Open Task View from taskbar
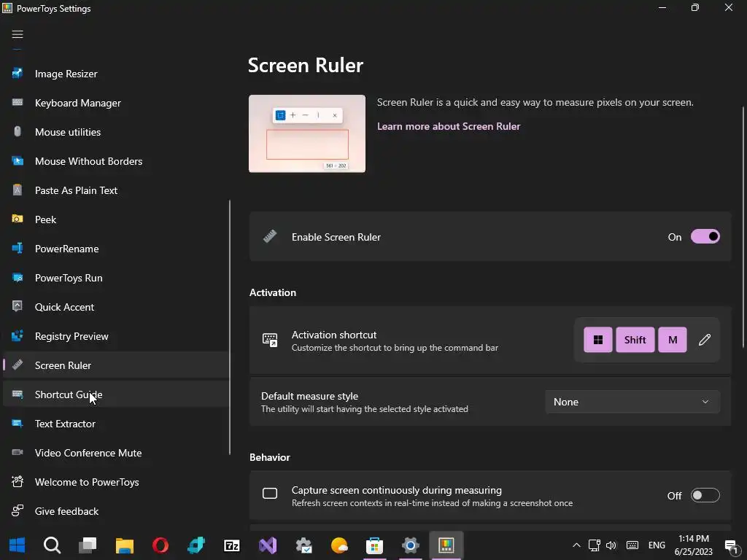 (x=88, y=545)
